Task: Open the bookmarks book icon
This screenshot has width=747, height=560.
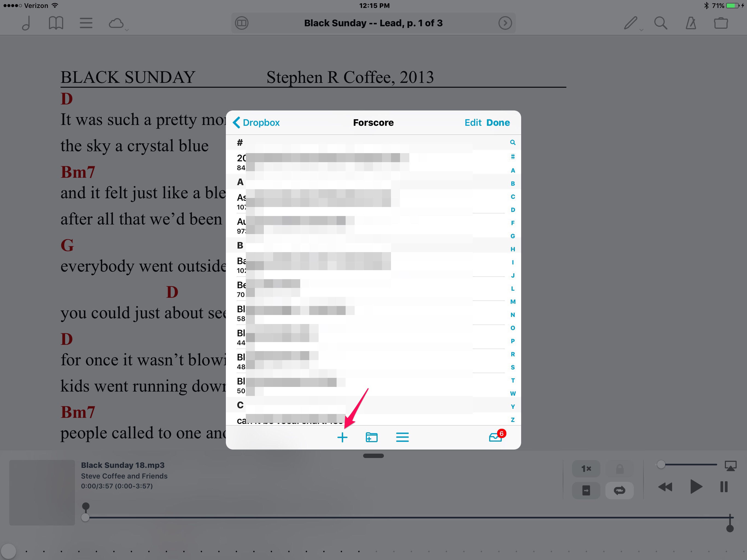Action: 56,23
